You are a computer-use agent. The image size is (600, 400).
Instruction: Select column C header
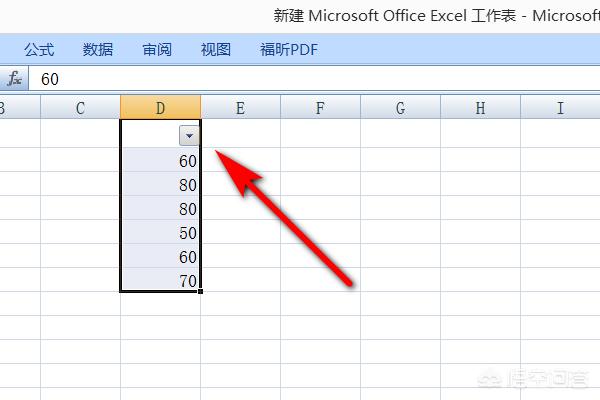tap(80, 108)
